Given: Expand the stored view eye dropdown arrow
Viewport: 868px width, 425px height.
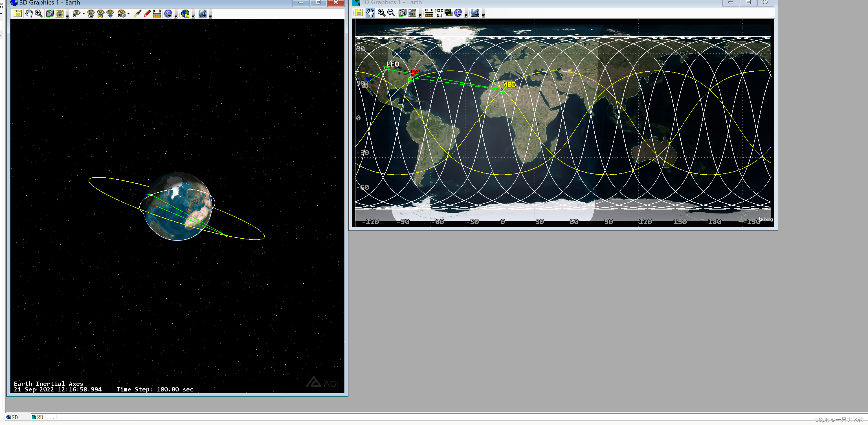Looking at the screenshot, I should click(128, 14).
